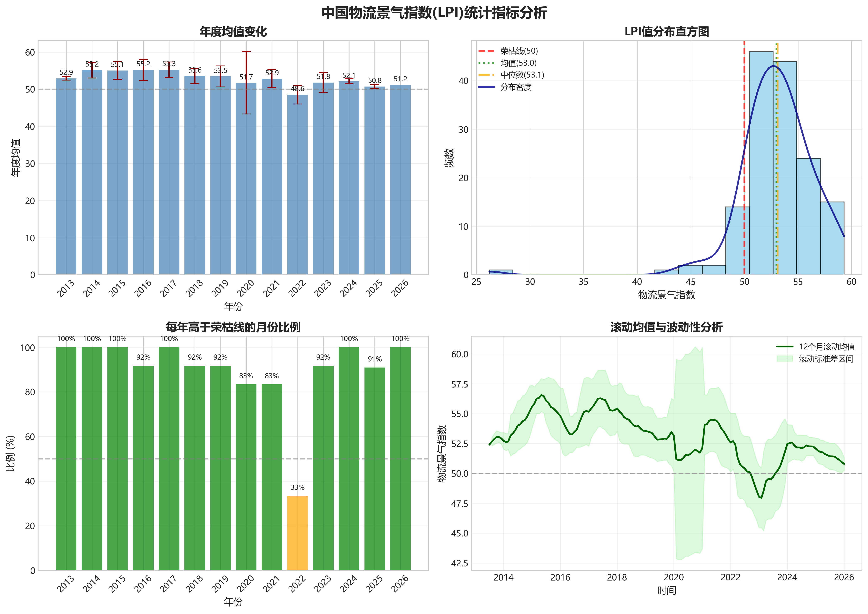Image resolution: width=868 pixels, height=614 pixels.
Task: Click the 每年高于荣枯线的月份比例 subplot title
Action: click(233, 327)
